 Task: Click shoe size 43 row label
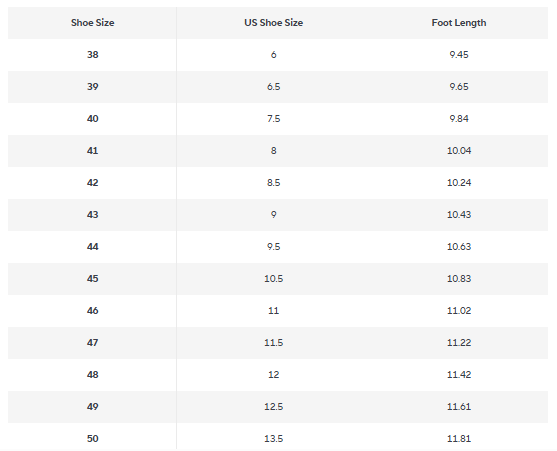(x=92, y=214)
